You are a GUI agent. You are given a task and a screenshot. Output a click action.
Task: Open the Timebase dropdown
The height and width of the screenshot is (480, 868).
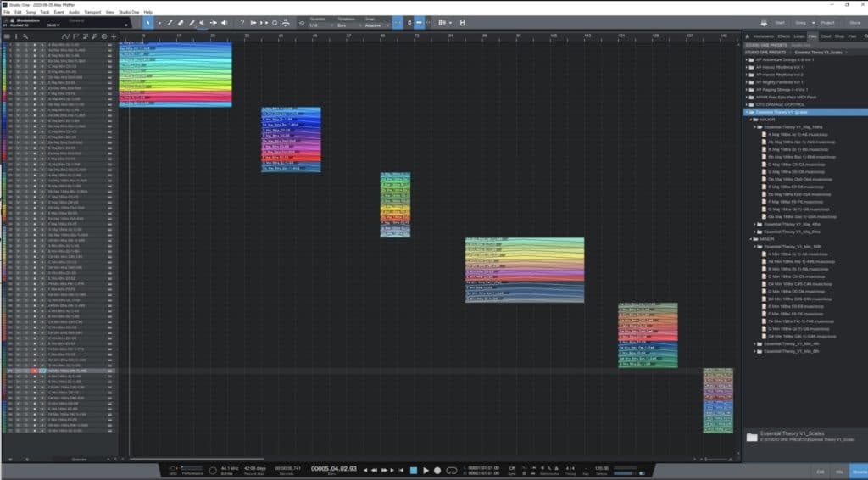point(348,25)
